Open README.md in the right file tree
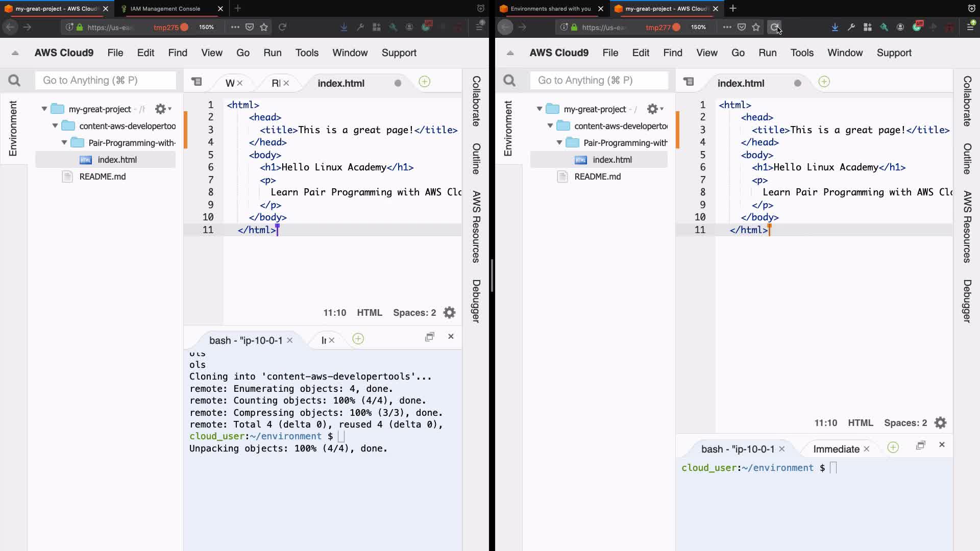This screenshot has height=551, width=980. point(597,177)
